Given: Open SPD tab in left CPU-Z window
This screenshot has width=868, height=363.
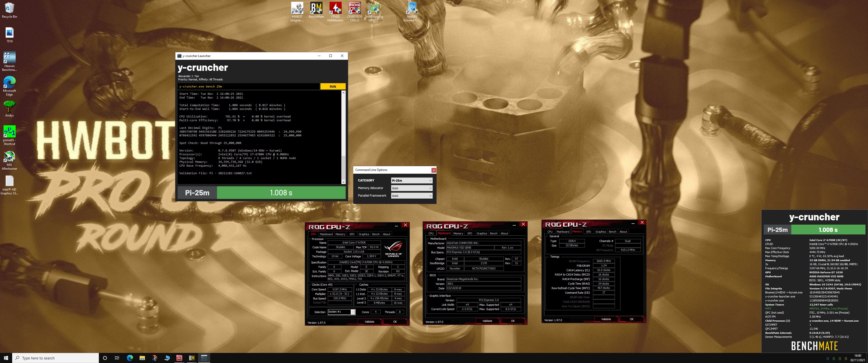Looking at the screenshot, I should click(352, 234).
